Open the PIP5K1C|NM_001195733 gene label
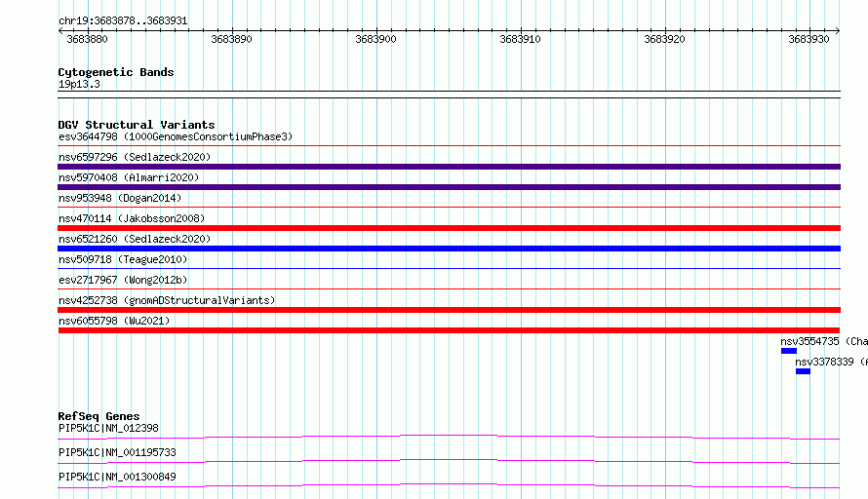 (117, 452)
